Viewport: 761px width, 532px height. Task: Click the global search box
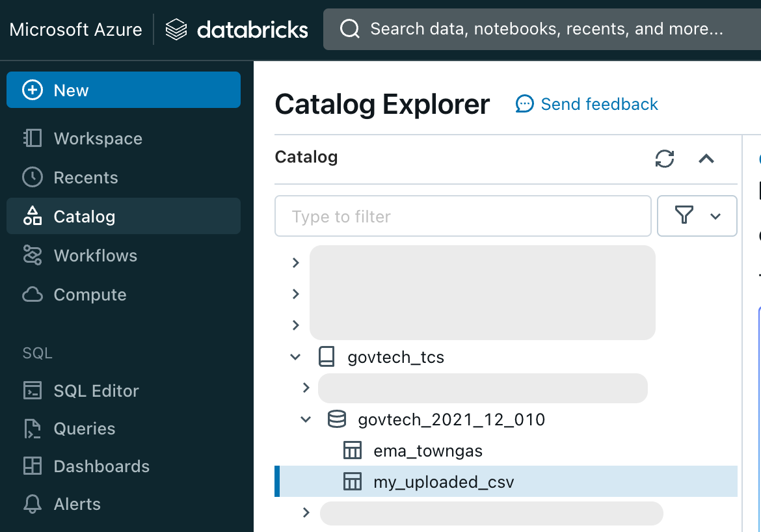pos(542,29)
